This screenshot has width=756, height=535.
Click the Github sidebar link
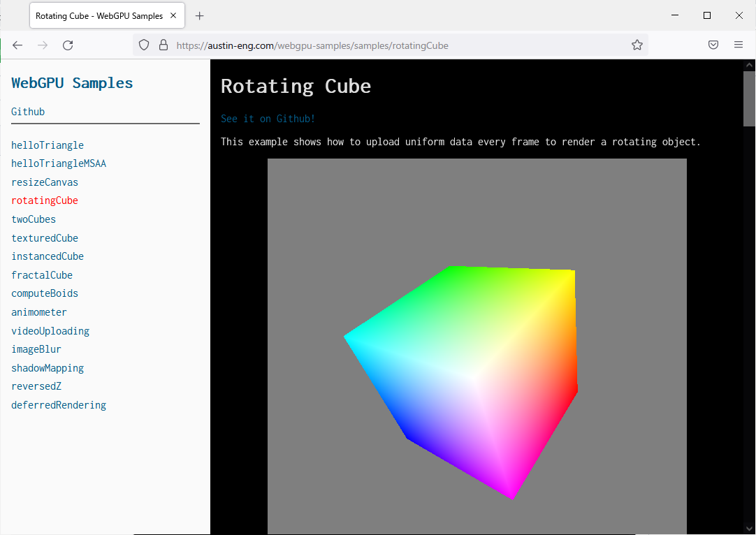pyautogui.click(x=27, y=111)
